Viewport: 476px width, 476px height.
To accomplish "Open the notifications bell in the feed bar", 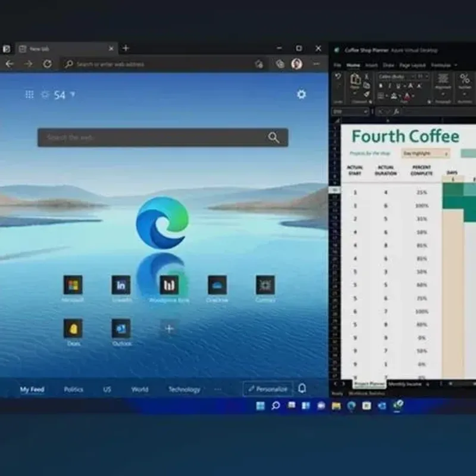I will tap(302, 389).
